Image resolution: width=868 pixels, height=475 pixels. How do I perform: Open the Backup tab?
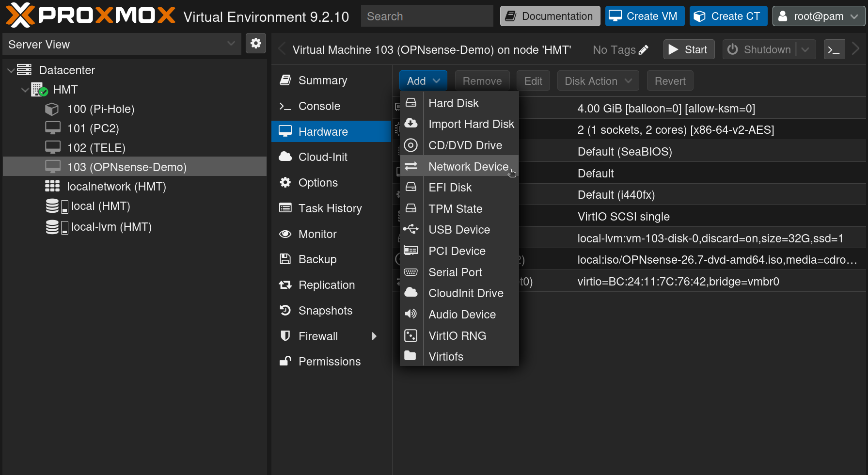pyautogui.click(x=331, y=259)
